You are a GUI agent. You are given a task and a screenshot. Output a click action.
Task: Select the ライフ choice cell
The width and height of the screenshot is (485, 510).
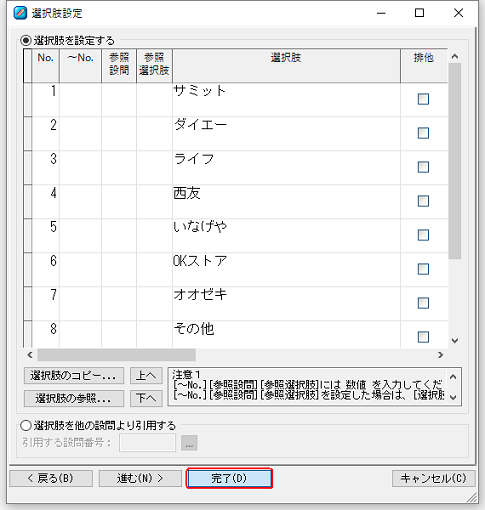pos(286,168)
